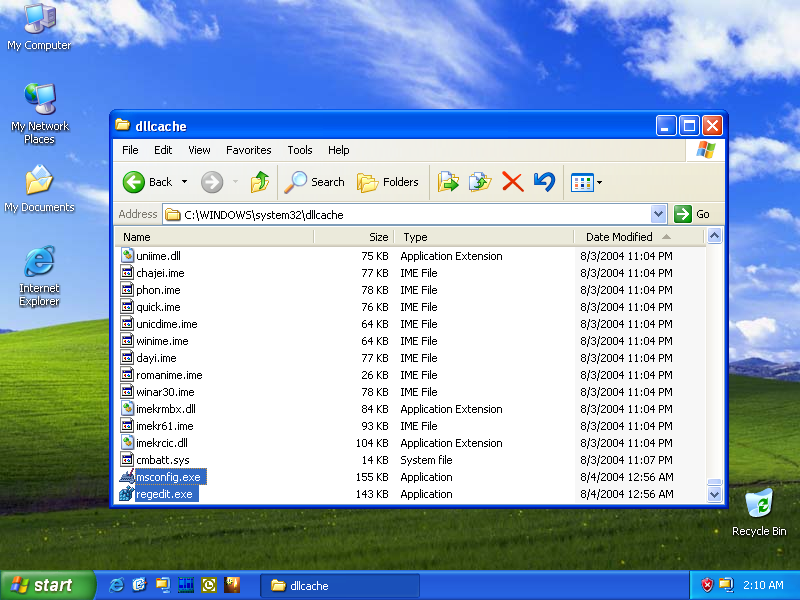Click the Copy To toolbar icon
The height and width of the screenshot is (600, 800).
(x=480, y=182)
